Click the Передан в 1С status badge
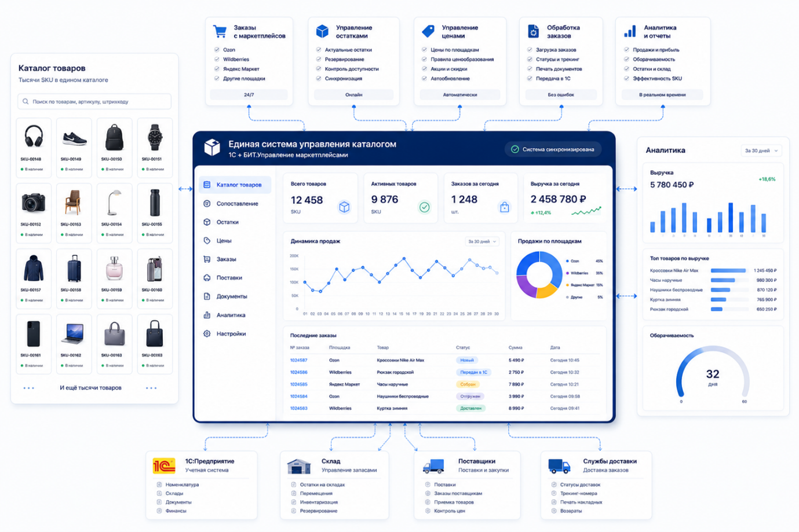 (x=473, y=372)
